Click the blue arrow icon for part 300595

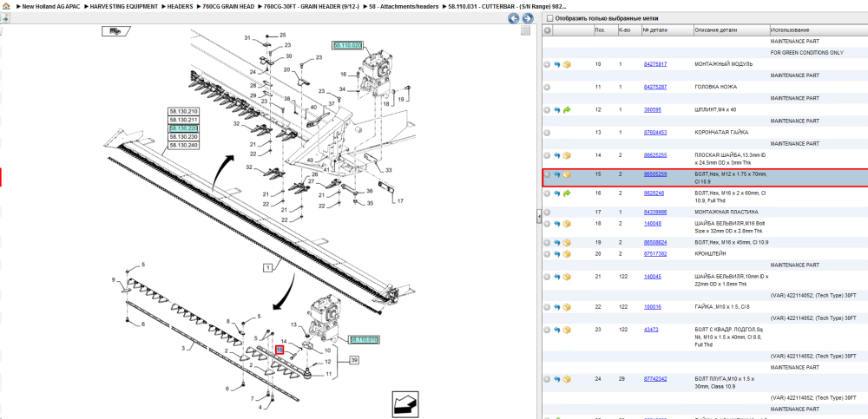(557, 109)
